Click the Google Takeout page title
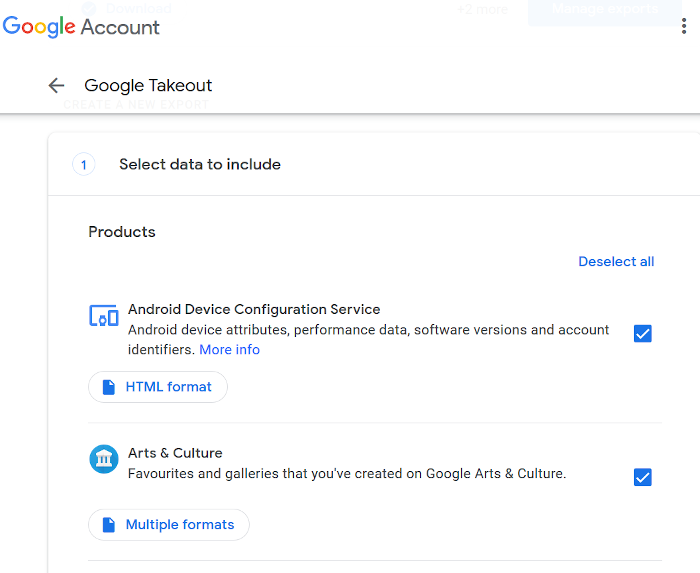The width and height of the screenshot is (700, 573). [148, 86]
